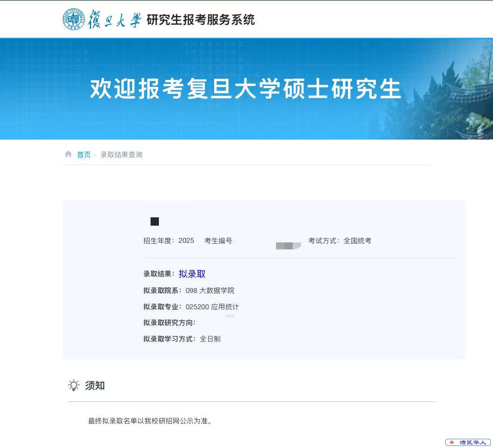The width and height of the screenshot is (493, 448).
Task: Click the 复旦大学 calligraphy wordmark
Action: click(x=115, y=19)
